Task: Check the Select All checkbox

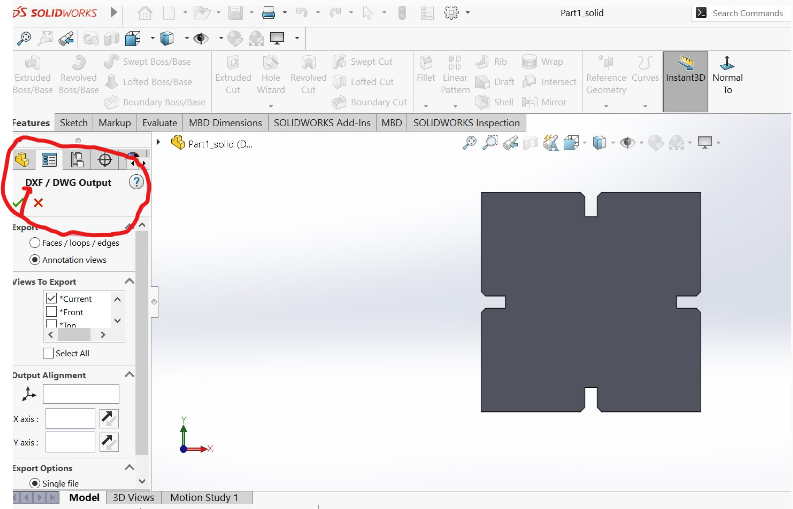Action: 49,353
